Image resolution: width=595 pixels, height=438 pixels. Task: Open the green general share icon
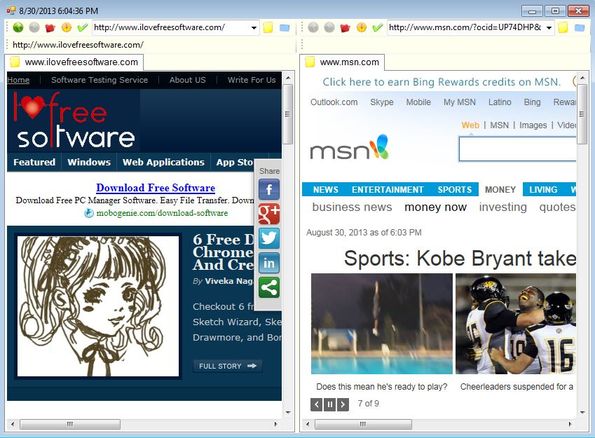[x=269, y=288]
